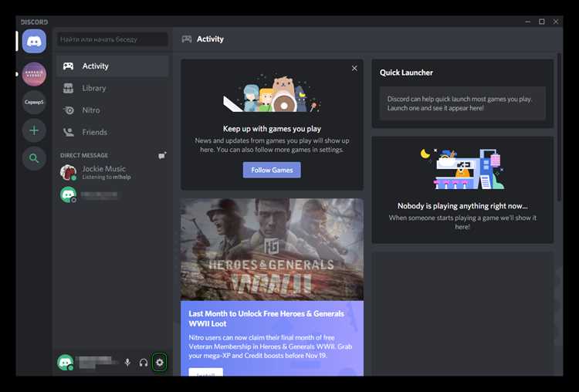This screenshot has height=392, width=579.
Task: Open the Сервер5 server
Action: pyautogui.click(x=34, y=102)
